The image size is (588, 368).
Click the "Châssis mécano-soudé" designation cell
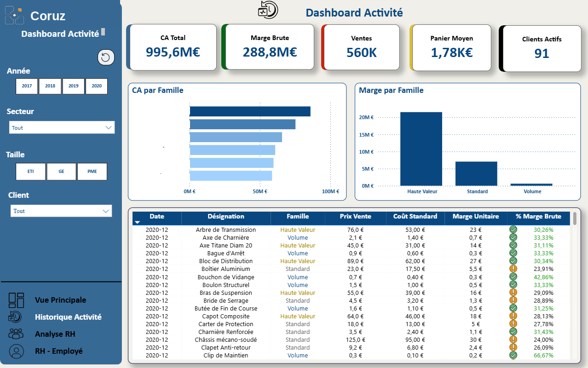point(226,339)
